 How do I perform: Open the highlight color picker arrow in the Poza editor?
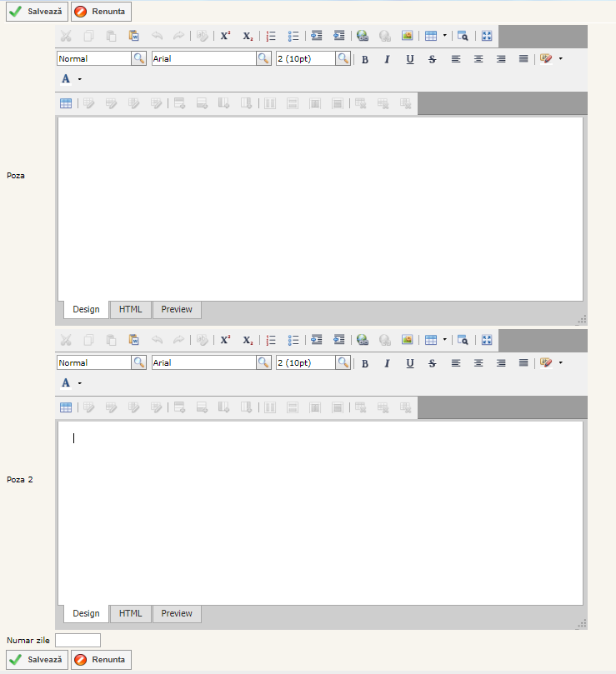click(560, 59)
